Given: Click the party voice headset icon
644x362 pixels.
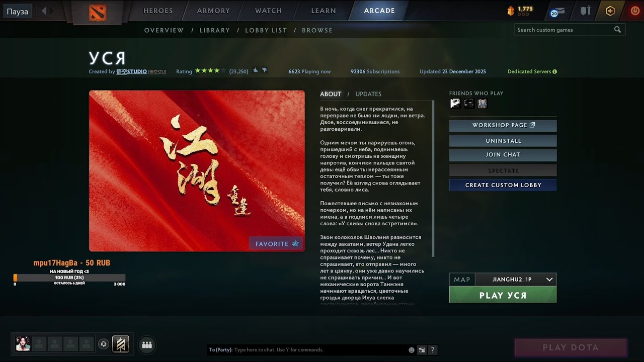Looking at the screenshot, I should click(x=104, y=344).
